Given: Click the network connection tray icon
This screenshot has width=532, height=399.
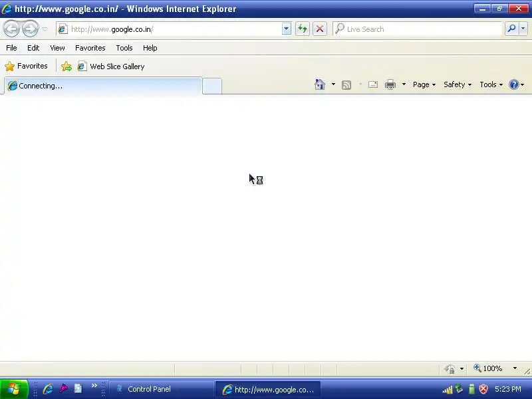Looking at the screenshot, I should (x=459, y=389).
